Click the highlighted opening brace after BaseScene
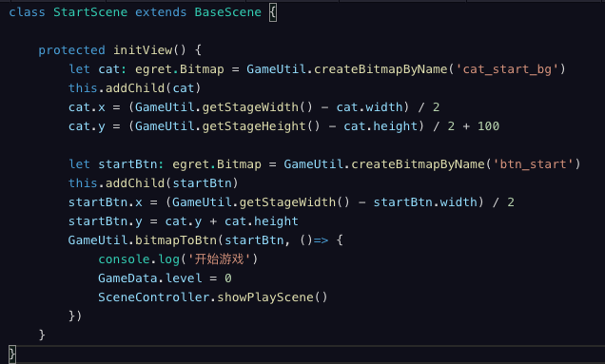Screen dimensions: 605x364 [x=273, y=12]
